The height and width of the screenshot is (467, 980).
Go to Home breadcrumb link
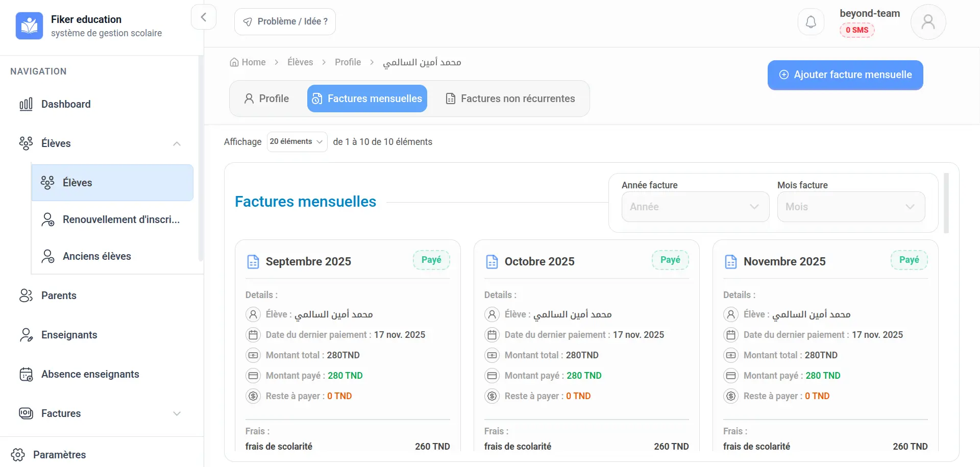coord(248,62)
